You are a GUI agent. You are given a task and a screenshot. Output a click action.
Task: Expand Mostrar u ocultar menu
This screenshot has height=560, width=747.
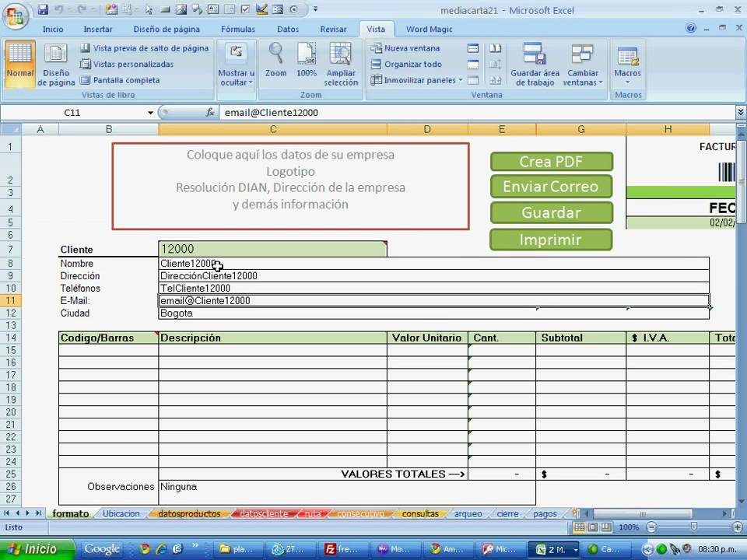[x=237, y=65]
